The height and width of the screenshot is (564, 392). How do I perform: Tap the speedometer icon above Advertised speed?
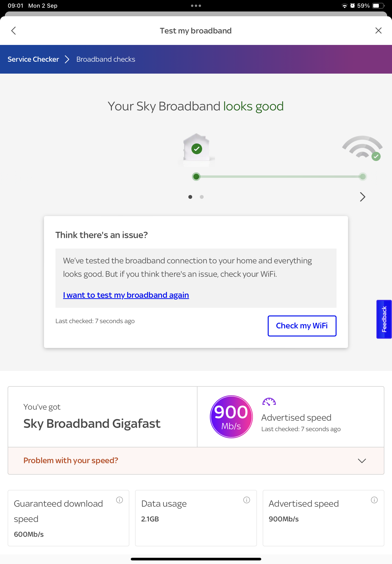[x=269, y=402]
